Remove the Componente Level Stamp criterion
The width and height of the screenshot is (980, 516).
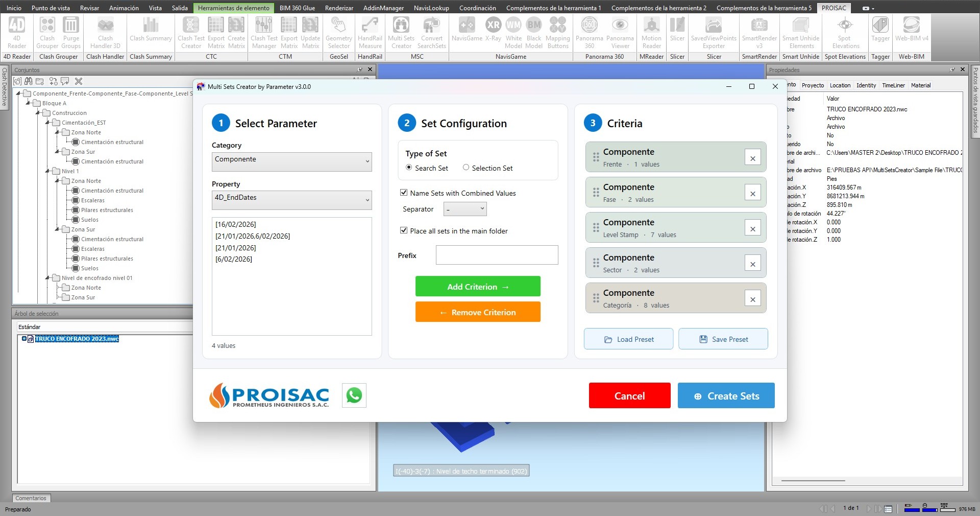click(x=752, y=228)
